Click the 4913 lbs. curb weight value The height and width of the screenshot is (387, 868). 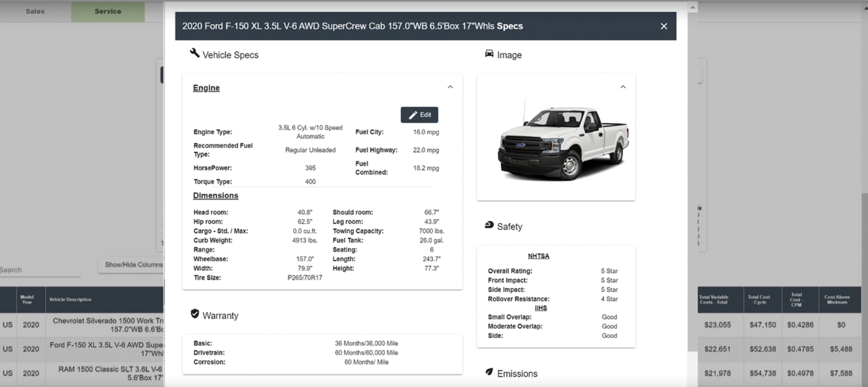pyautogui.click(x=305, y=241)
